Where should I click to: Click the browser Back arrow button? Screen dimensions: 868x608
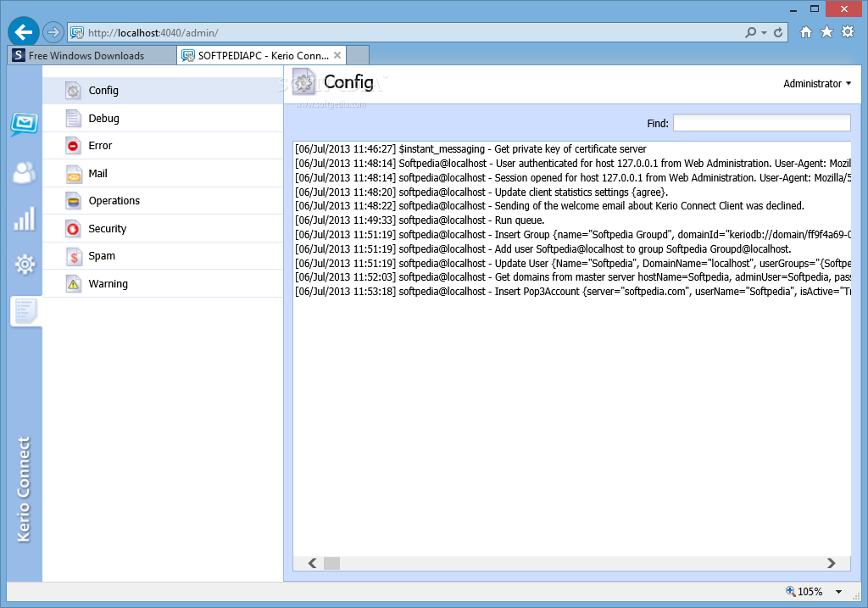[x=23, y=32]
